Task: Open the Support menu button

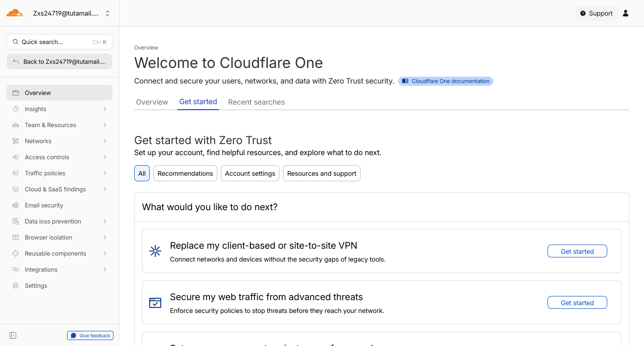Action: 597,13
